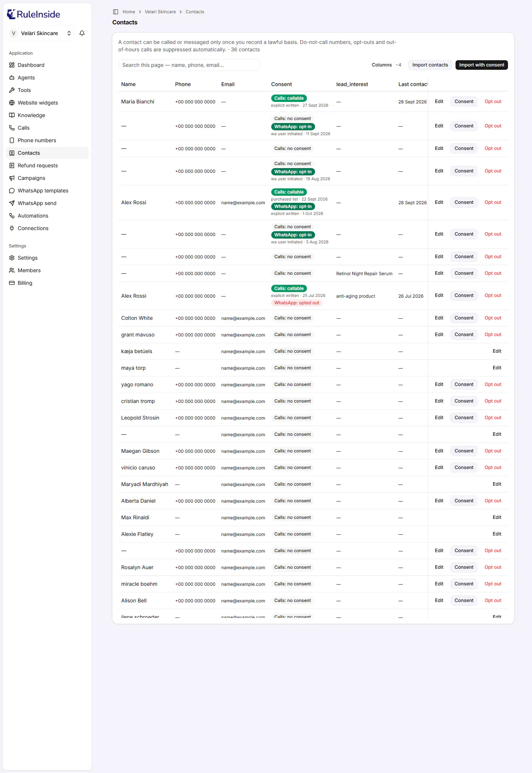
Task: Click the Import with consent button
Action: tap(481, 65)
